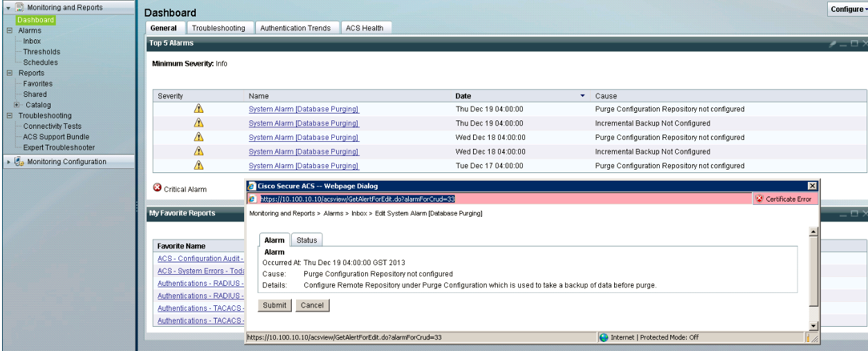Select the Status tab in the dialog
This screenshot has width=868, height=351.
click(x=307, y=240)
